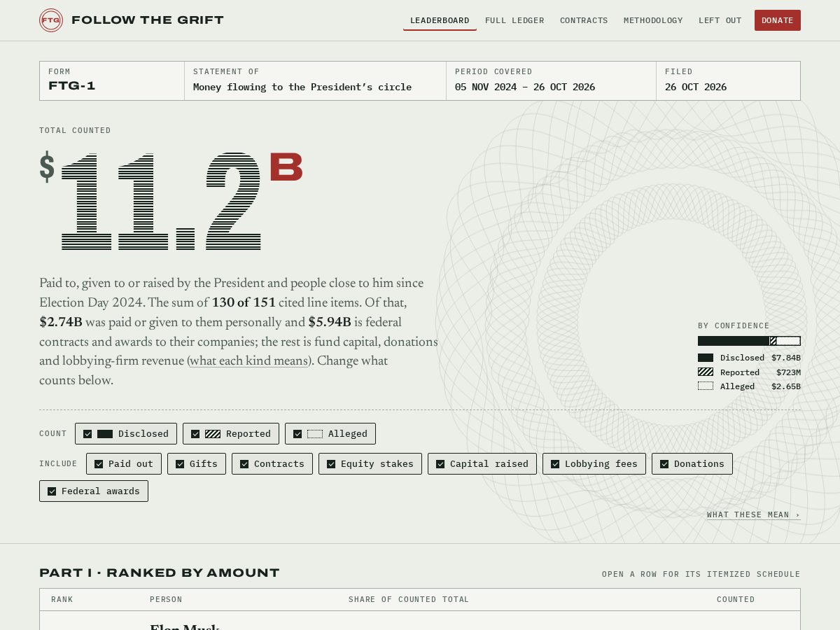Click the red Donate button
The width and height of the screenshot is (840, 630).
click(778, 20)
